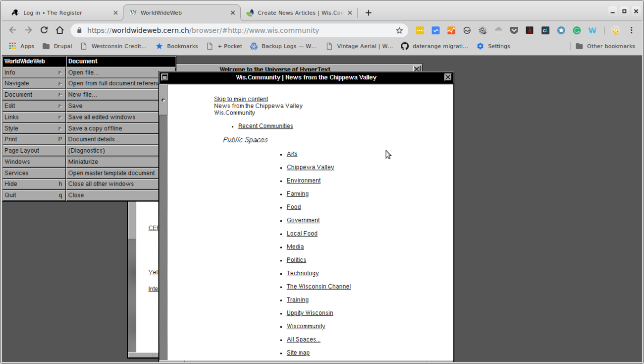644x364 pixels.
Task: Click the miniaturize icon on Wis.Community window
Action: pos(165,77)
